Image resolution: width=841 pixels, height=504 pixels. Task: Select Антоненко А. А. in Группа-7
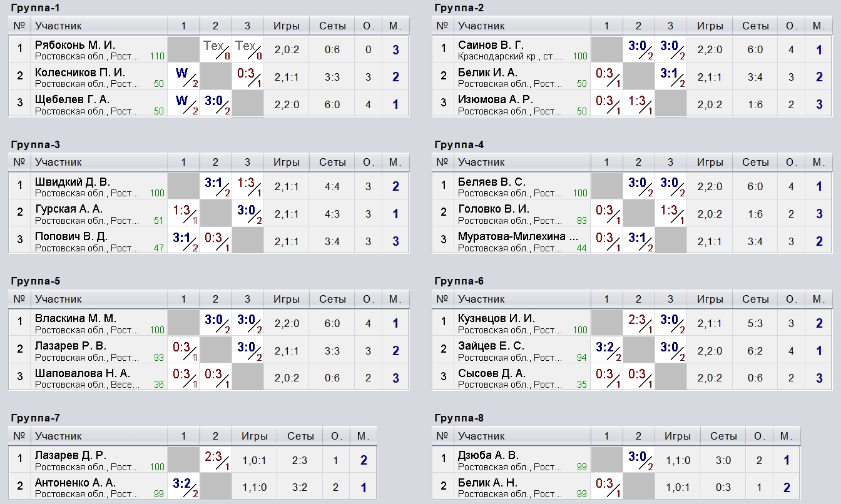click(75, 482)
